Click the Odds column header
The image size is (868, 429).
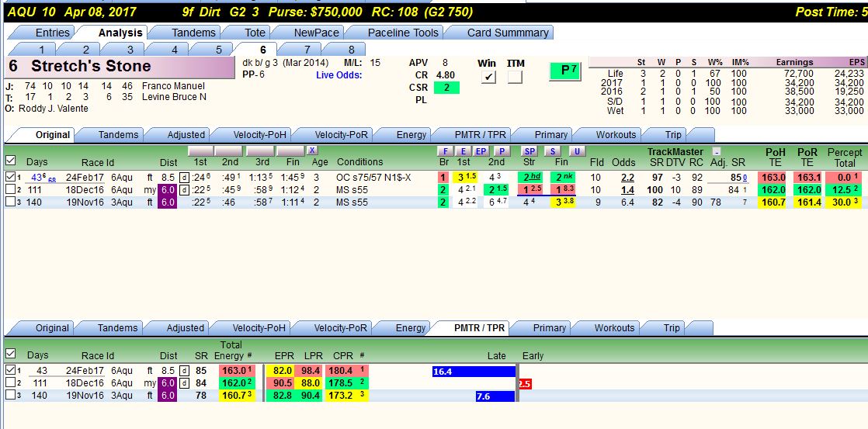pyautogui.click(x=623, y=162)
